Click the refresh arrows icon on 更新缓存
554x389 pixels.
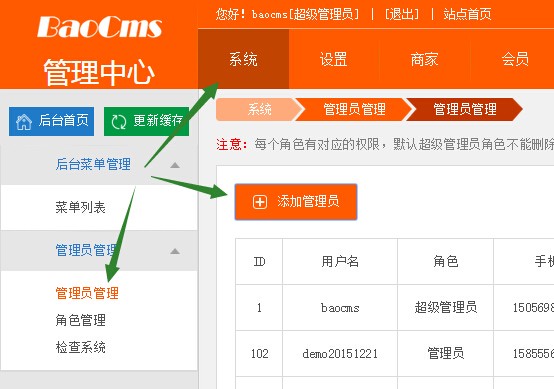(119, 122)
